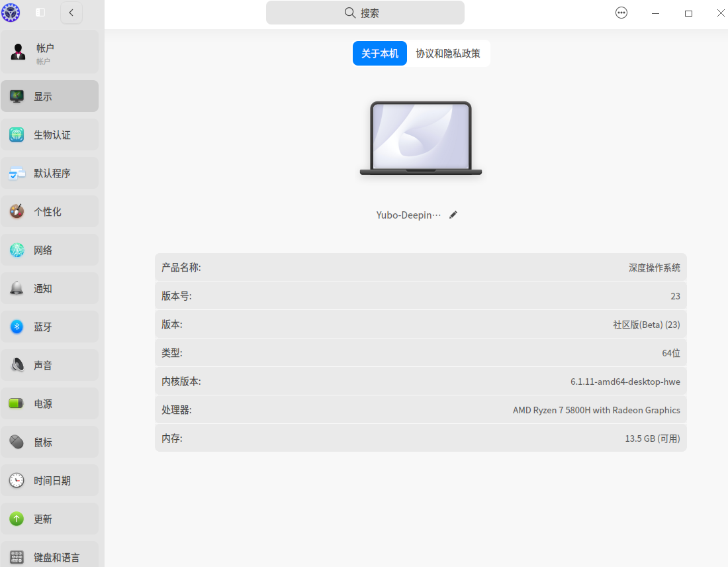This screenshot has width=728, height=567.
Task: Click the 默认程序 icon
Action: (x=17, y=174)
